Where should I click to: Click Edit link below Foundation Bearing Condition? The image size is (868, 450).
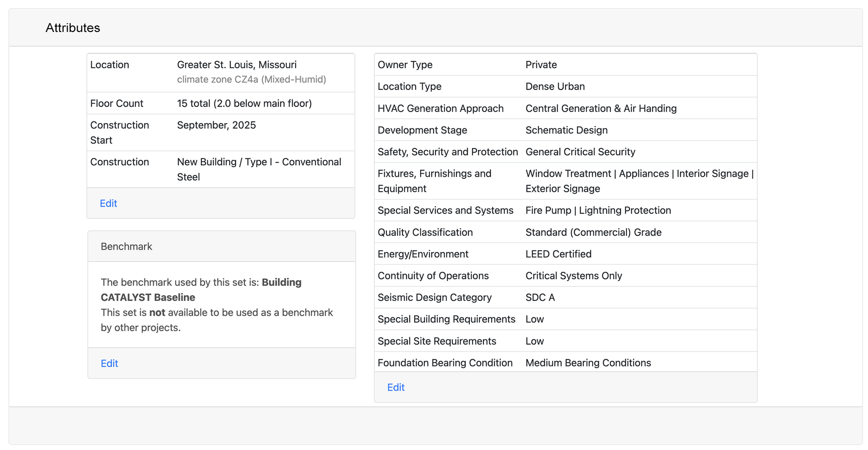pos(395,387)
